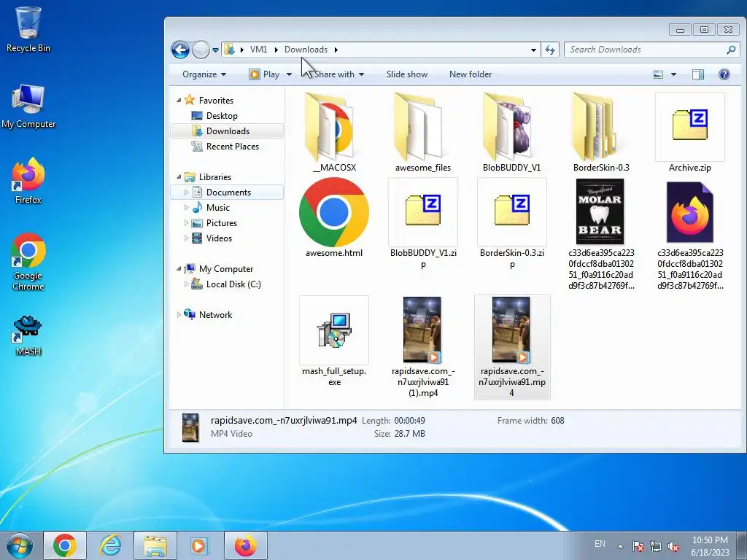Viewport: 747px width, 560px height.
Task: Open the MASH desktop shortcut
Action: click(28, 335)
